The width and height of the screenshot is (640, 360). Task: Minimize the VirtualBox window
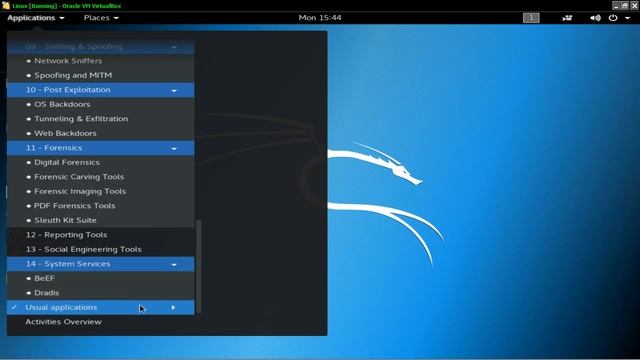[616, 5]
